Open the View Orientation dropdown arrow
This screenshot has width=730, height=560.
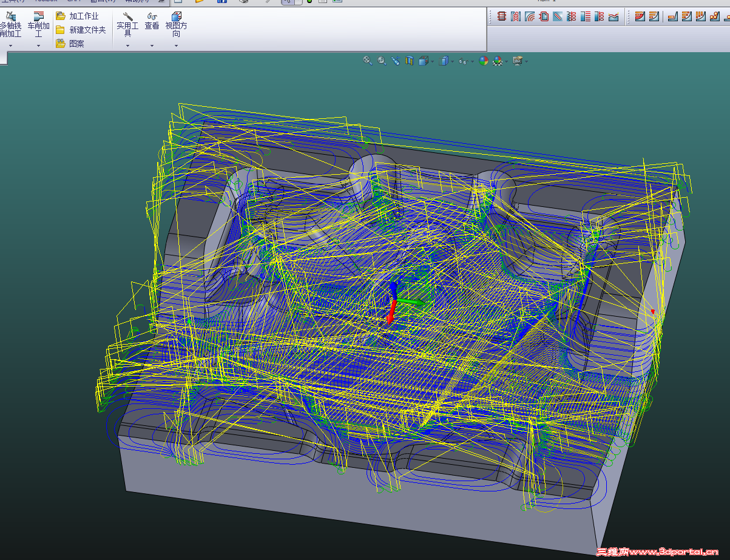[x=433, y=61]
